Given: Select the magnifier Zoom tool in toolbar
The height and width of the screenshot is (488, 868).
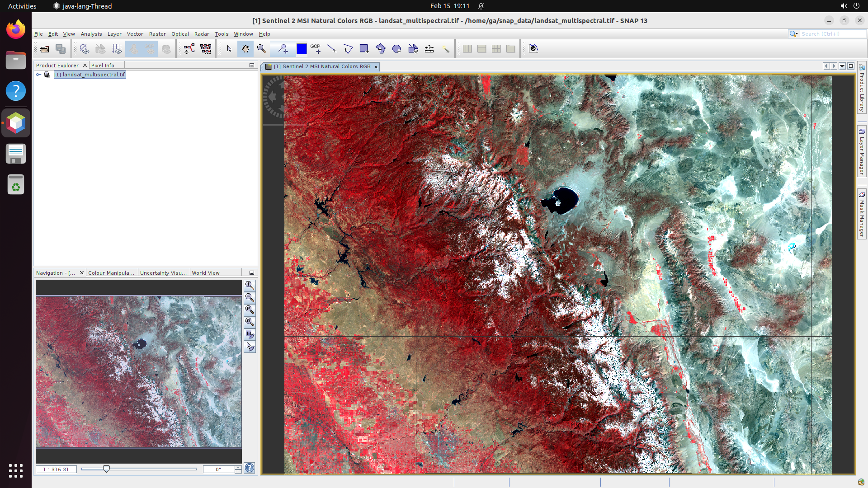Looking at the screenshot, I should [261, 49].
